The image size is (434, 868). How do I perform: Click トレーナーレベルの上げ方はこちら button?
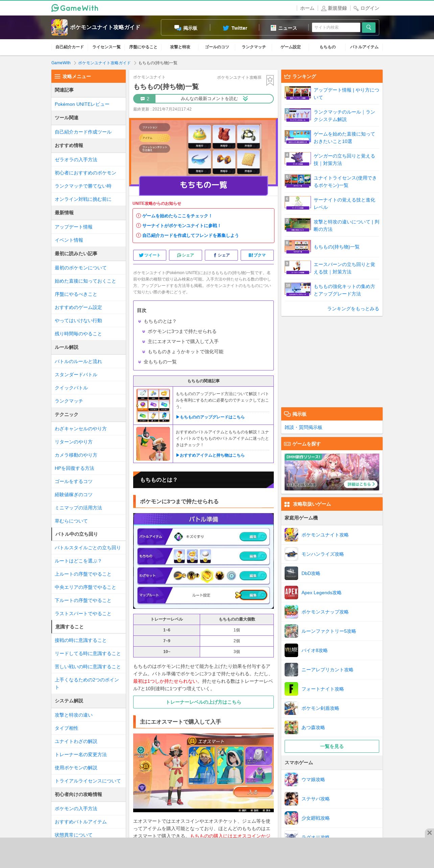[203, 702]
